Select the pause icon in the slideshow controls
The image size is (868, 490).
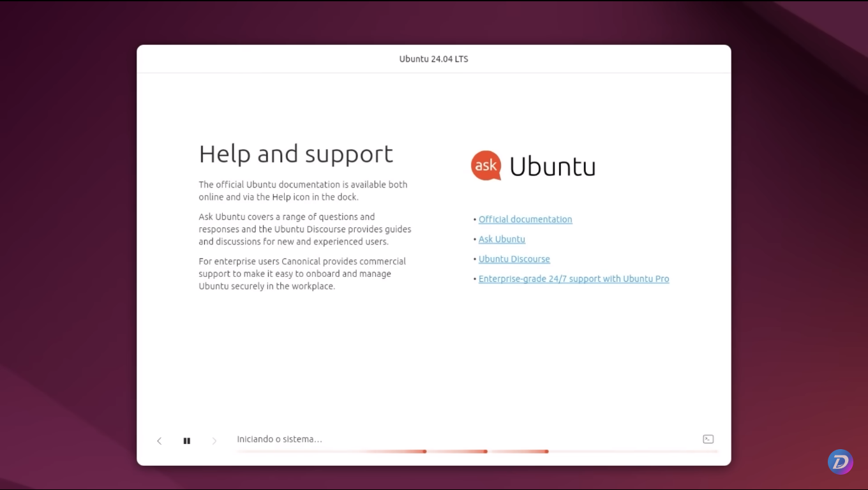click(187, 440)
